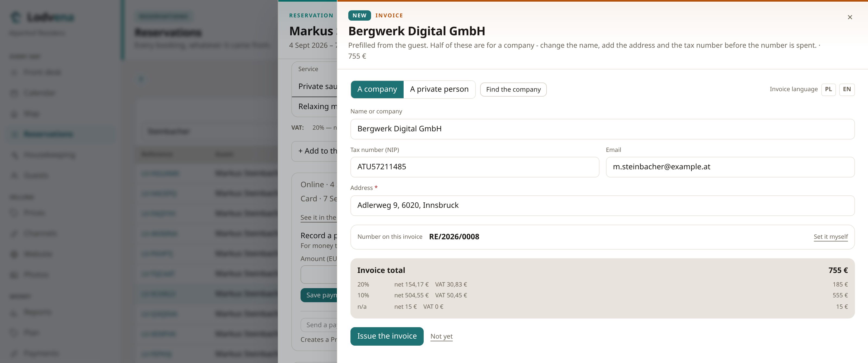
Task: Focus the 'Name or company' field
Action: coord(602,129)
